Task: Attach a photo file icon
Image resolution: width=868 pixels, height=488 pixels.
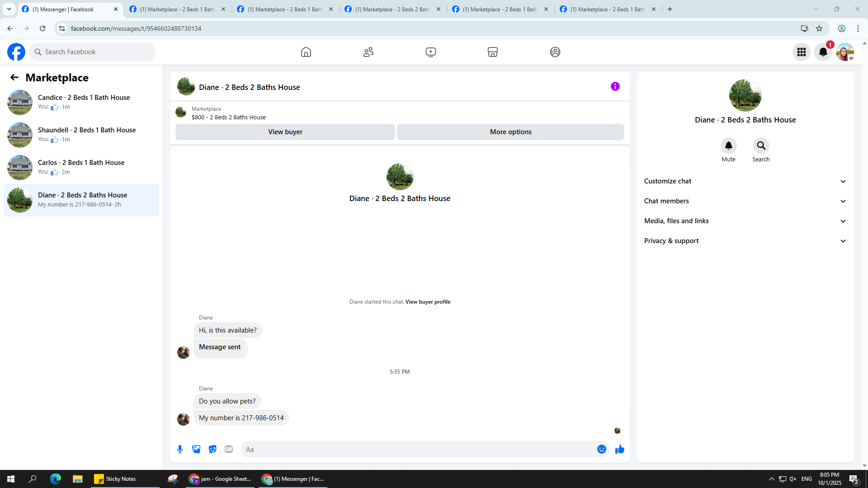Action: pos(196,449)
